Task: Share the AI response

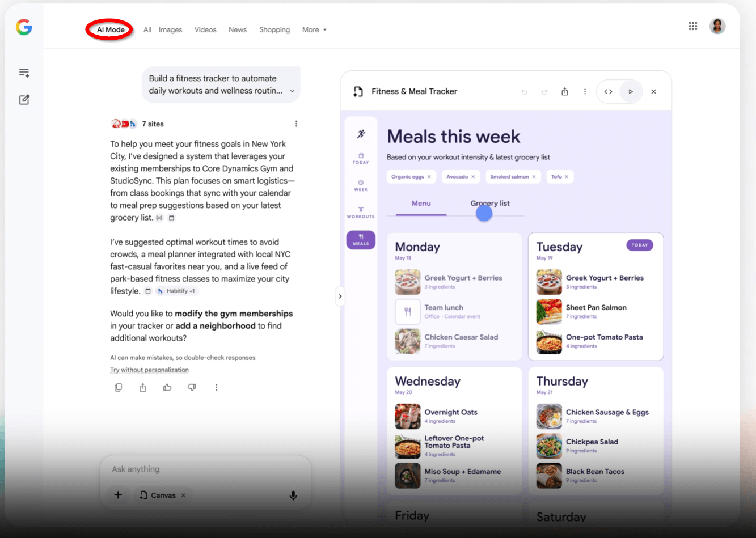Action: tap(143, 387)
